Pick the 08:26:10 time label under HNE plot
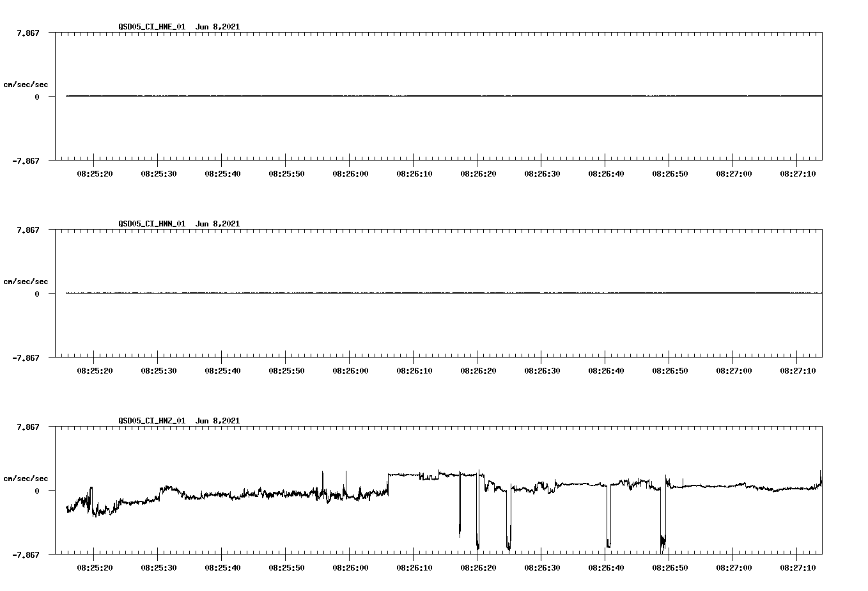The image size is (868, 591). 414,174
